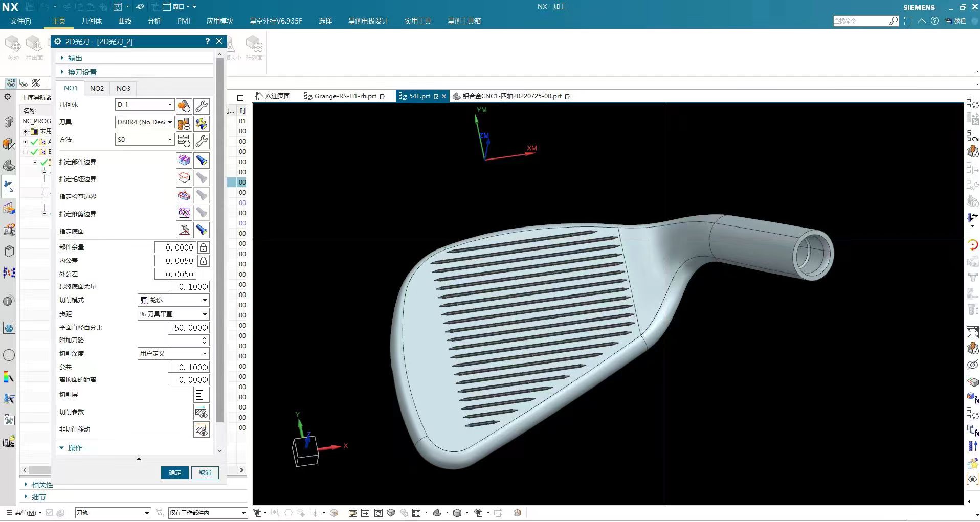This screenshot has width=980, height=522.
Task: Click the dialog's vertical scrollbar
Action: (219, 240)
